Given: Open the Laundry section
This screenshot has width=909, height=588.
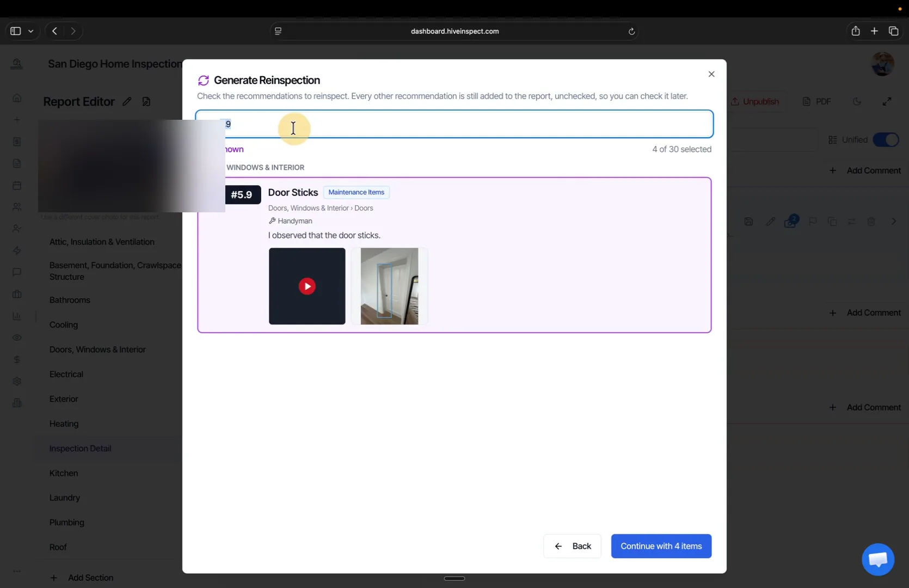Looking at the screenshot, I should click(64, 498).
